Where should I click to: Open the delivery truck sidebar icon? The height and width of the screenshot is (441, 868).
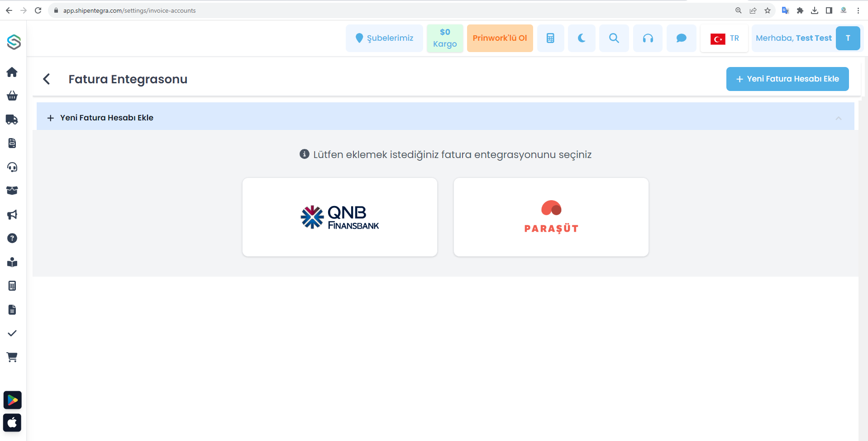pos(12,120)
